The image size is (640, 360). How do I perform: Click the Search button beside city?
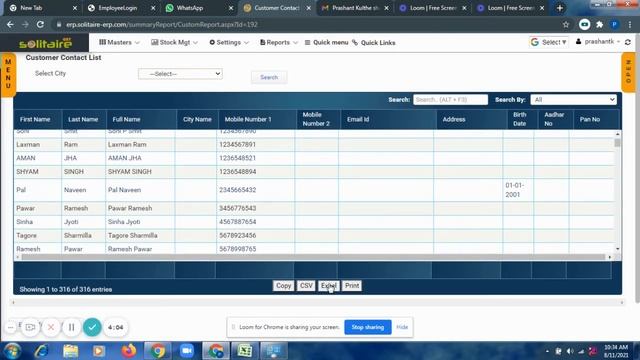coord(269,77)
